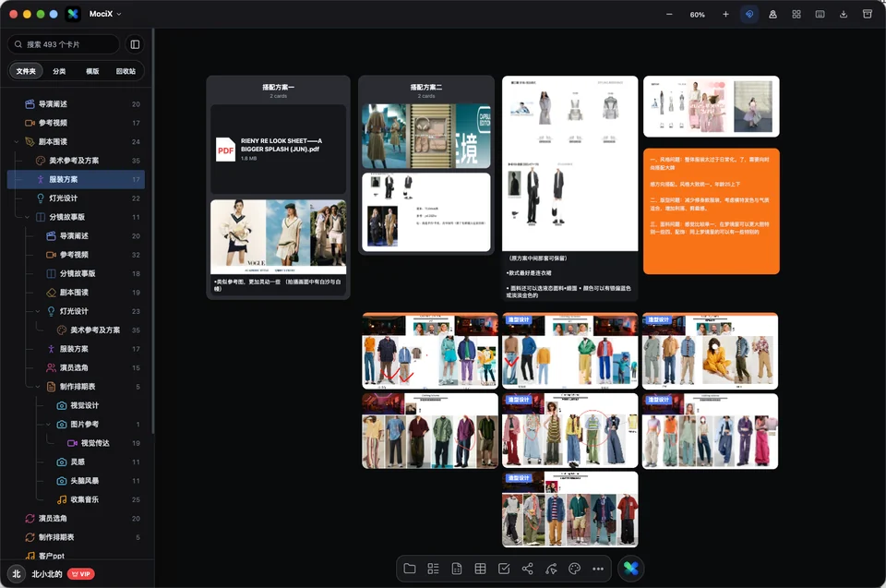Open 演员选角 folder with count 15
The width and height of the screenshot is (886, 588).
[76, 367]
